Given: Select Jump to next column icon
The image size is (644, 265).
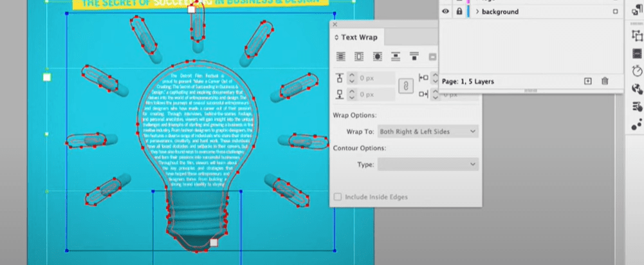Looking at the screenshot, I should (414, 57).
